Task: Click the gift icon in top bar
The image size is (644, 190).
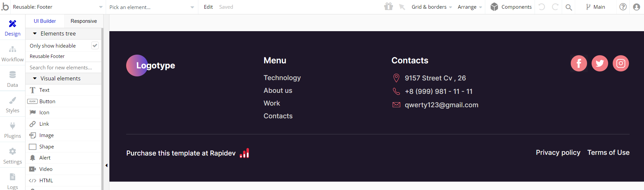Action: [x=389, y=7]
